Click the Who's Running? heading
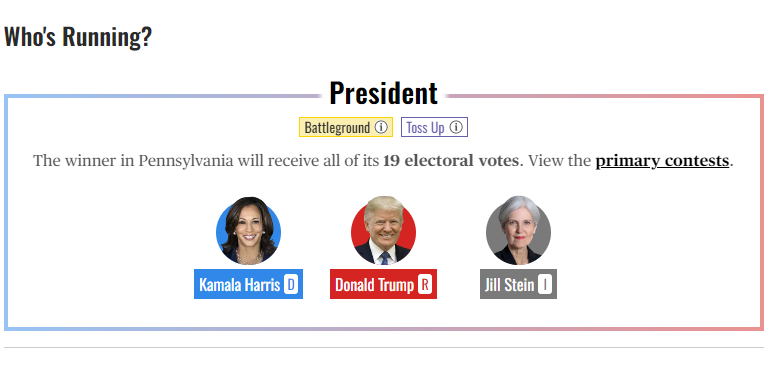Screen dimensions: 766x371 [x=78, y=37]
